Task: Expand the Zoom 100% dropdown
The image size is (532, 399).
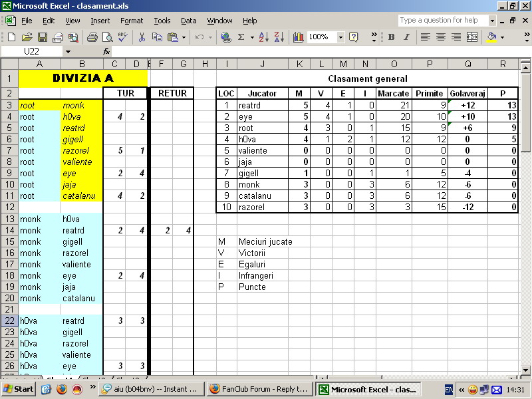Action: pyautogui.click(x=340, y=37)
